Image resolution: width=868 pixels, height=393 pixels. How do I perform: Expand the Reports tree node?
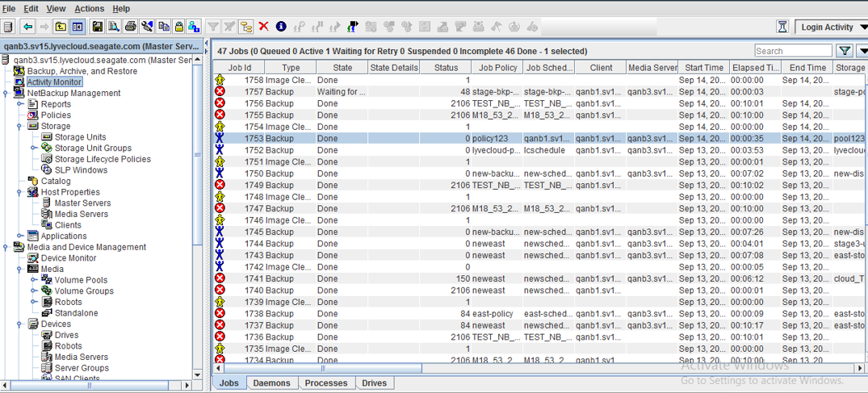[20, 104]
